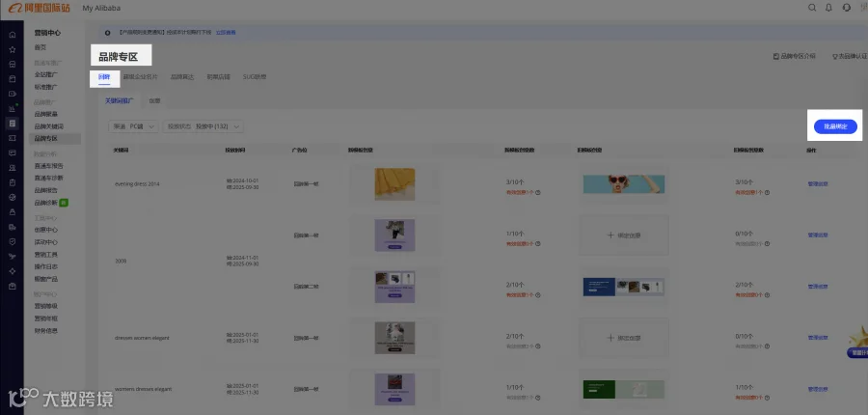Viewport: 868px width, 415px height.
Task: Click 绑定创意 placeholder in dresses women elegant row
Action: point(623,338)
